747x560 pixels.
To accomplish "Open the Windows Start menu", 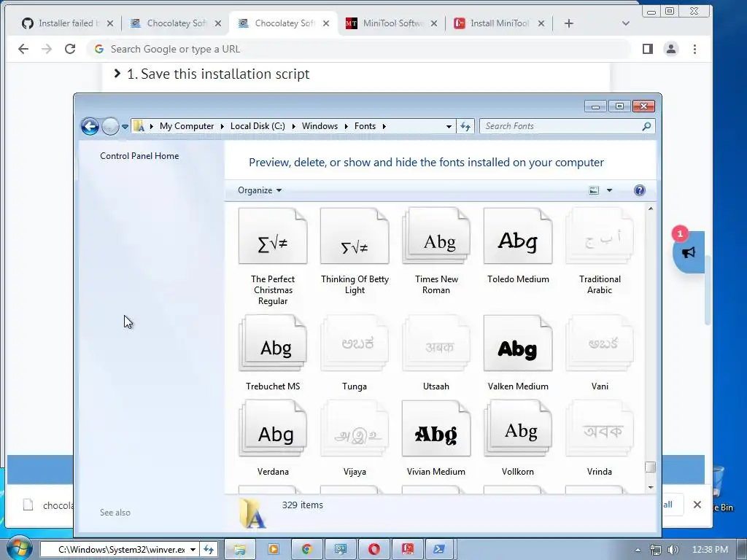I will 18,549.
